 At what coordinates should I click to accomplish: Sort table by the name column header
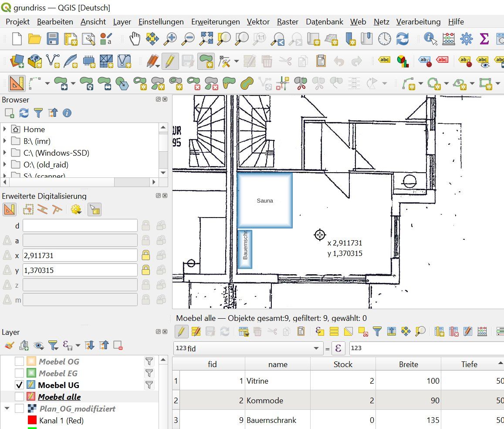click(277, 364)
